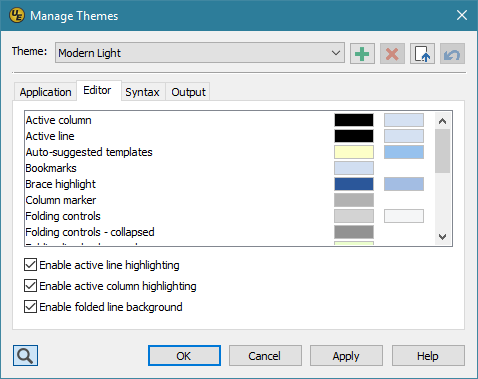Select the Bookmarks list row
The height and width of the screenshot is (379, 478).
229,168
